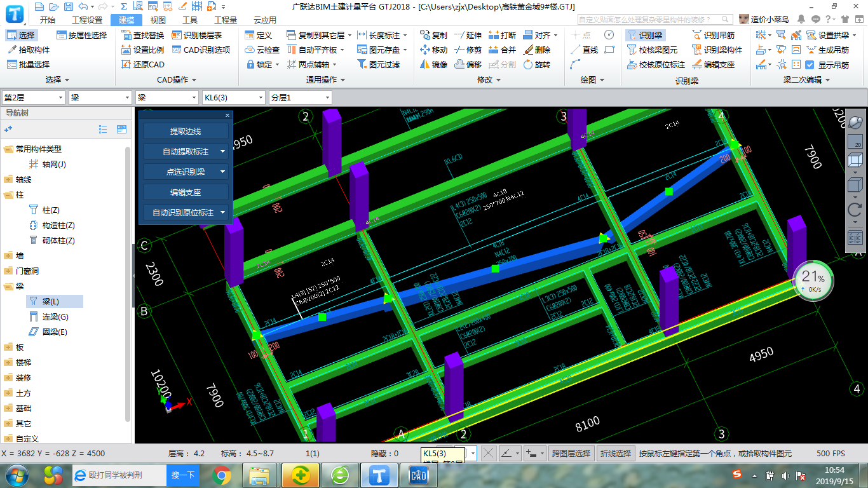Click 校核原位标注 tool
Screen dimensions: 868x488
[x=656, y=64]
